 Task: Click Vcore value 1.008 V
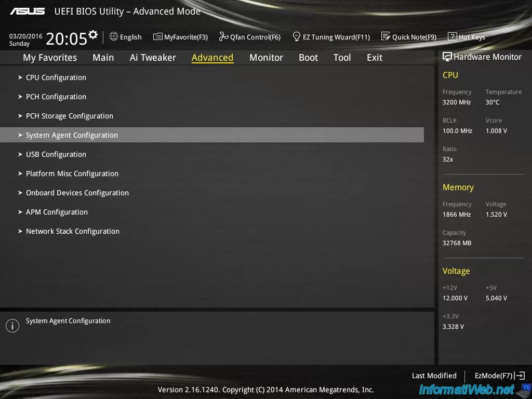pos(496,130)
